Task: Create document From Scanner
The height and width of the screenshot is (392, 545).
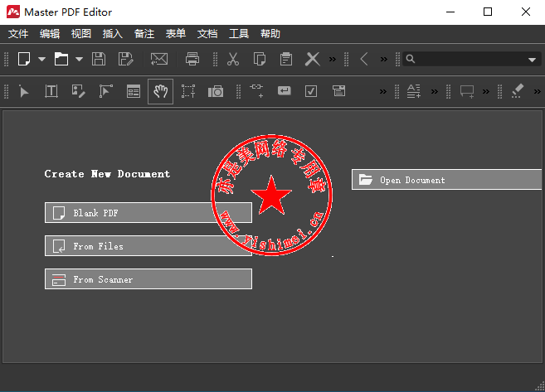Action: [x=148, y=278]
